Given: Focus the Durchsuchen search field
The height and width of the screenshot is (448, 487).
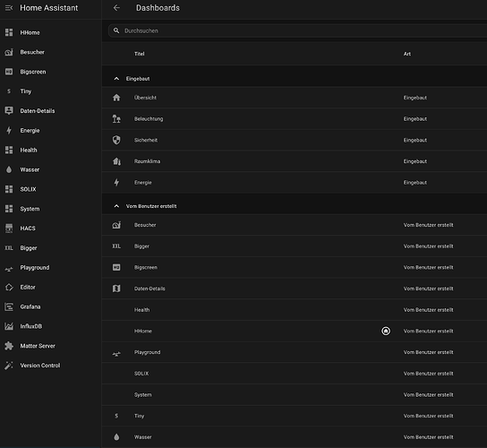Looking at the screenshot, I should coord(298,30).
